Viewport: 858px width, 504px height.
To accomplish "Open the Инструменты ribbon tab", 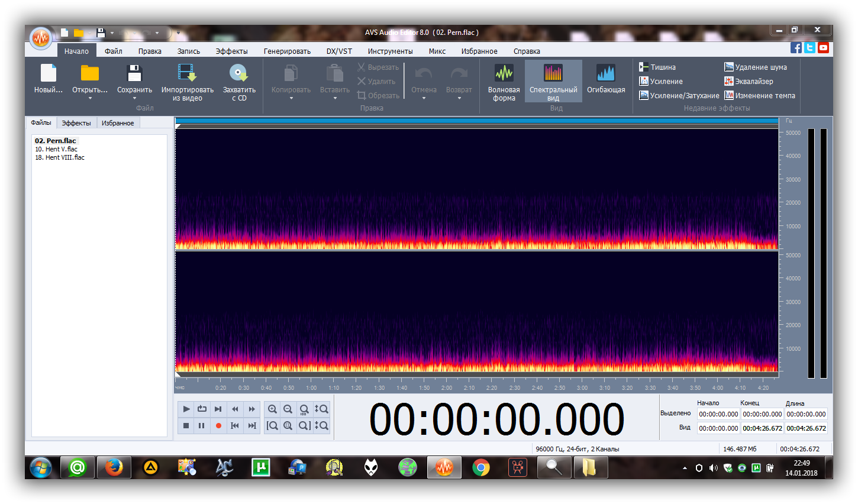I will pos(390,51).
